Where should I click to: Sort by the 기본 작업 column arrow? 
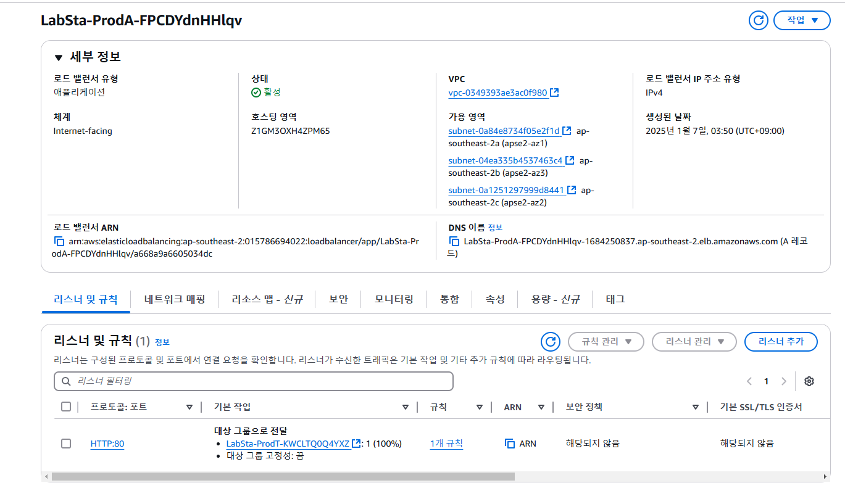[406, 407]
